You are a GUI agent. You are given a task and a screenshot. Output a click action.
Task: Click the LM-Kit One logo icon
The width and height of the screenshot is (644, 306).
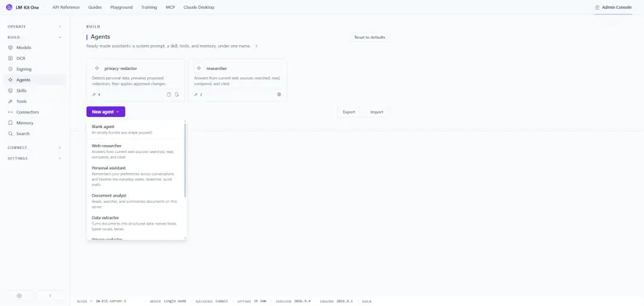click(9, 7)
